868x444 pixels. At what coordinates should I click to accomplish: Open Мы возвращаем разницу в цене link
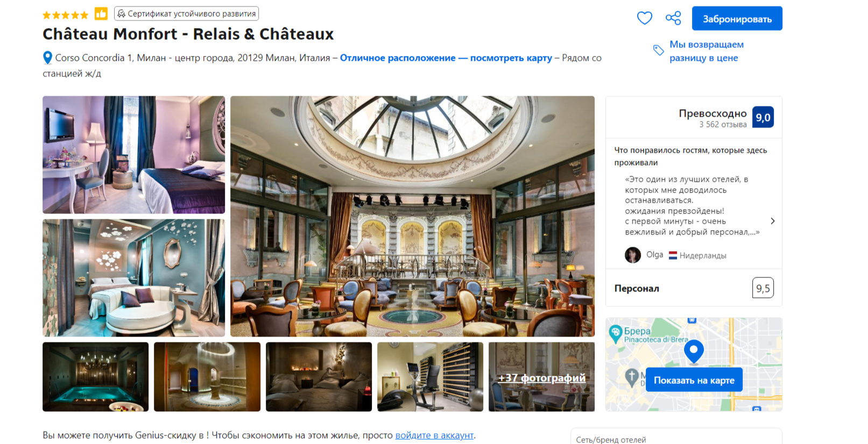tap(706, 51)
